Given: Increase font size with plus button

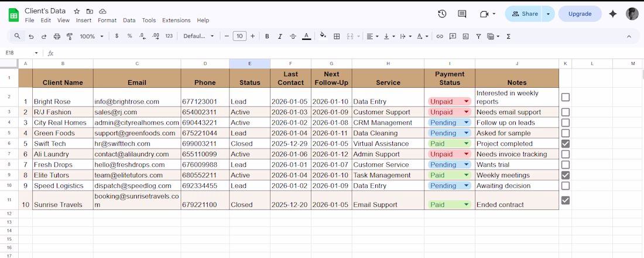Looking at the screenshot, I should tap(252, 36).
